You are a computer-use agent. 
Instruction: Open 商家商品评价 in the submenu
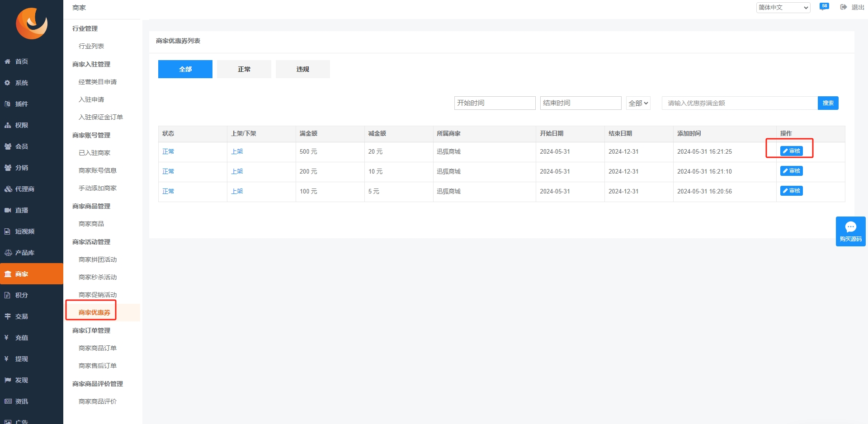point(98,401)
